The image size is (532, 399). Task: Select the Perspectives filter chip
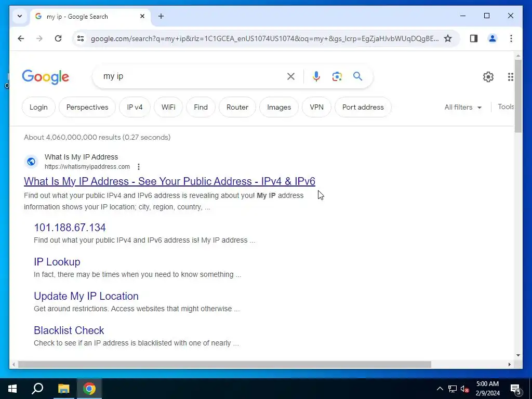point(87,107)
